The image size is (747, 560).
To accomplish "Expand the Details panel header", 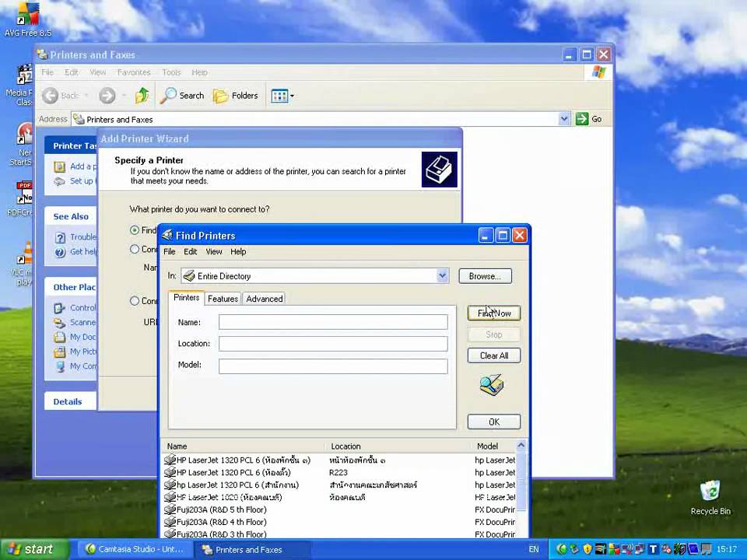I will click(70, 401).
